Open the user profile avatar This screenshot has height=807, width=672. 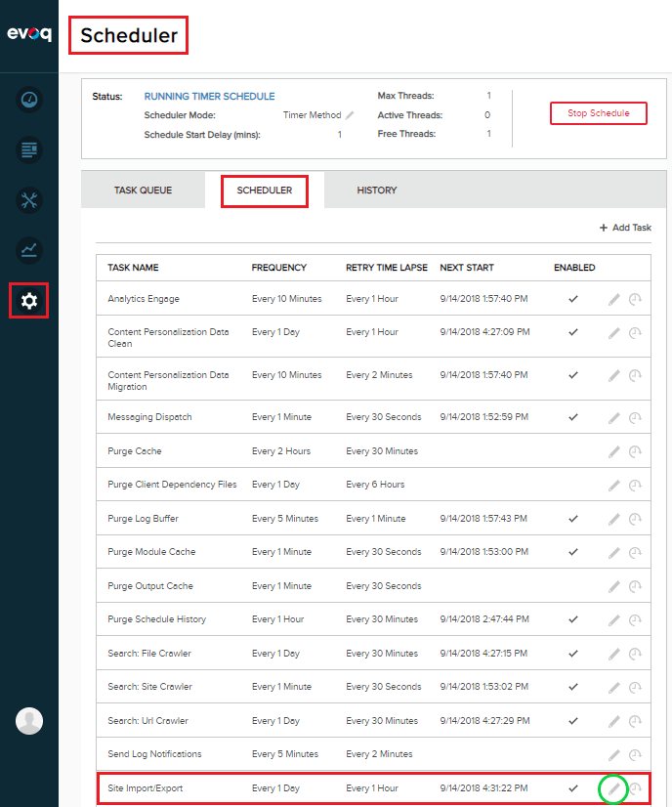click(x=29, y=721)
